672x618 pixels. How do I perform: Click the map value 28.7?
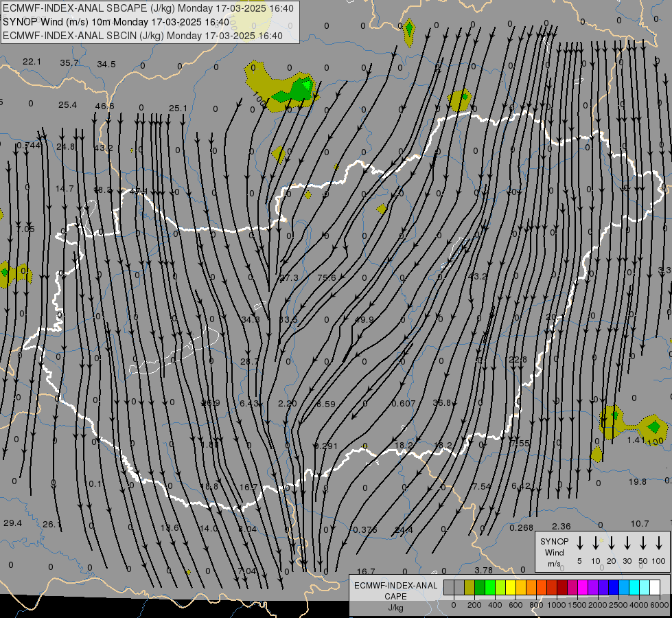pyautogui.click(x=249, y=362)
